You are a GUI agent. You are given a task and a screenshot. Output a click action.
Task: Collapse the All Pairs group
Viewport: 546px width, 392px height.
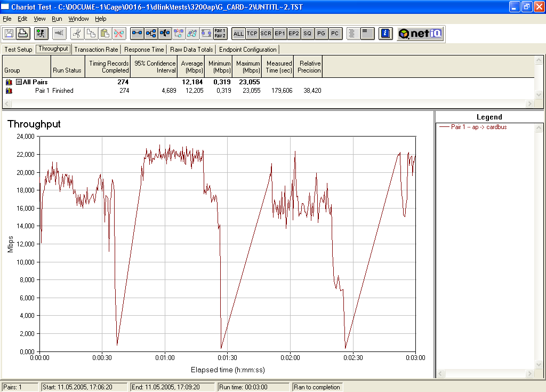(x=19, y=82)
